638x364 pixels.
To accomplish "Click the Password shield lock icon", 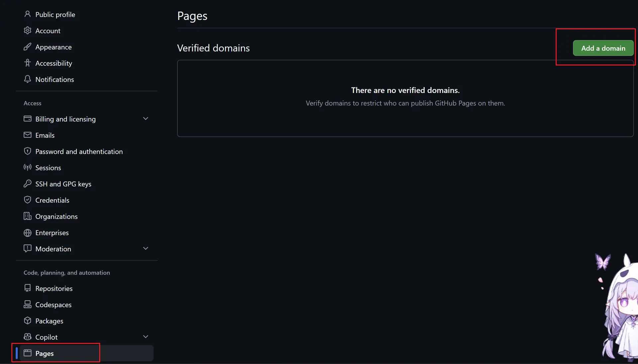I will coord(28,151).
